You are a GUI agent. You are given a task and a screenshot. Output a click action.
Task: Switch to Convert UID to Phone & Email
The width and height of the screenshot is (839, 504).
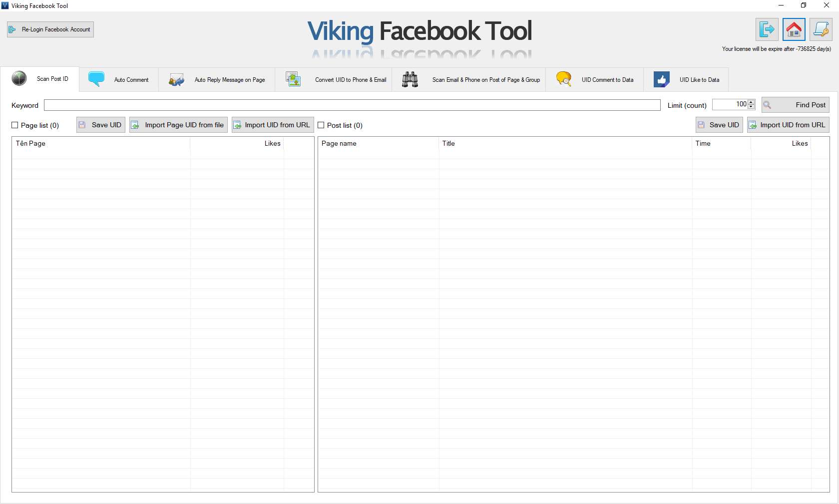click(x=334, y=79)
